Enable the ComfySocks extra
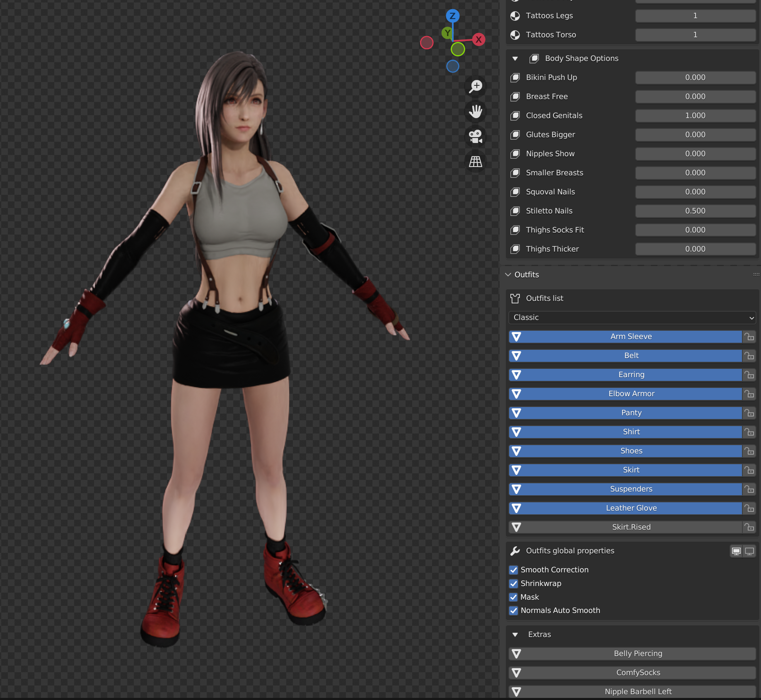This screenshot has height=700, width=761. click(632, 673)
